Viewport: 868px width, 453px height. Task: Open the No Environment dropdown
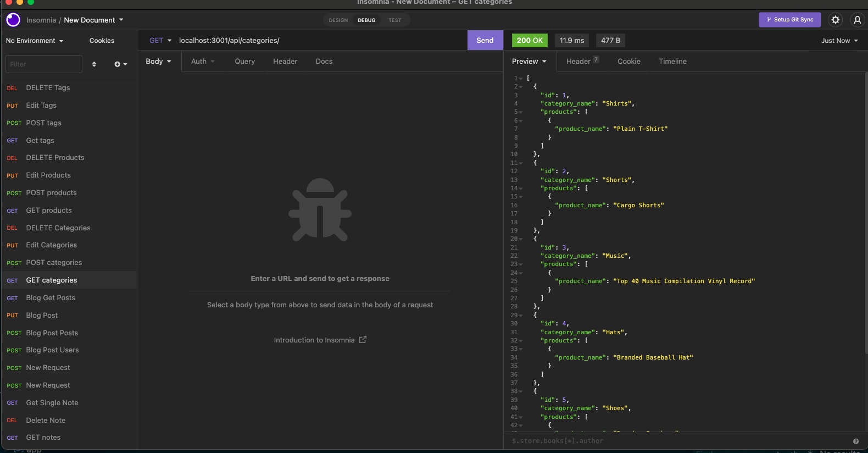coord(35,41)
